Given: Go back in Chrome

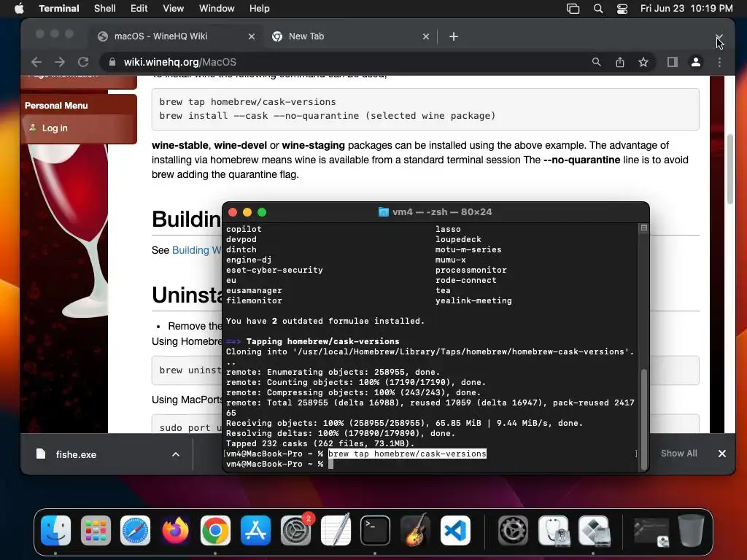Looking at the screenshot, I should (x=36, y=62).
